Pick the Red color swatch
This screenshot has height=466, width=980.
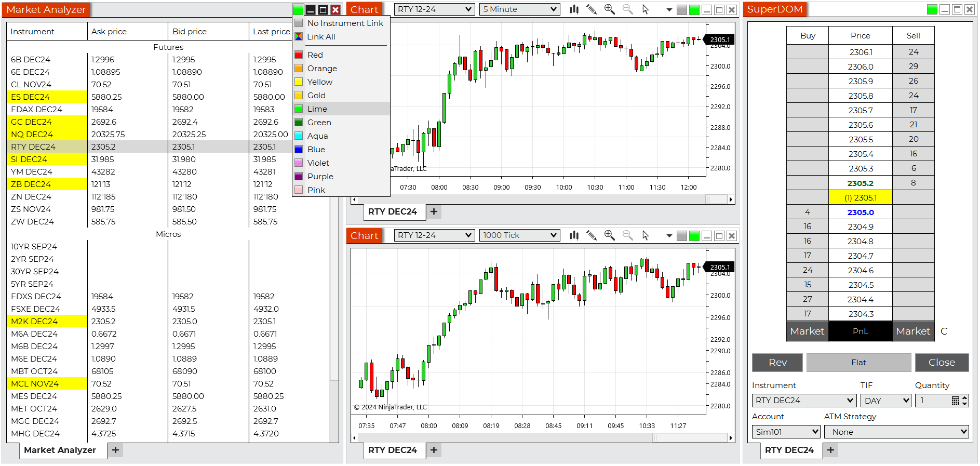pyautogui.click(x=299, y=55)
